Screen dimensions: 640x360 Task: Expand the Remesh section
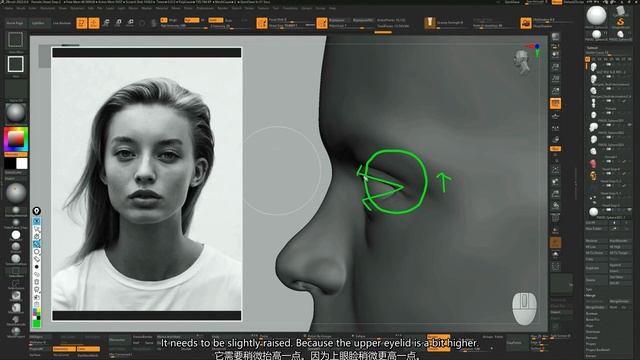click(x=591, y=338)
